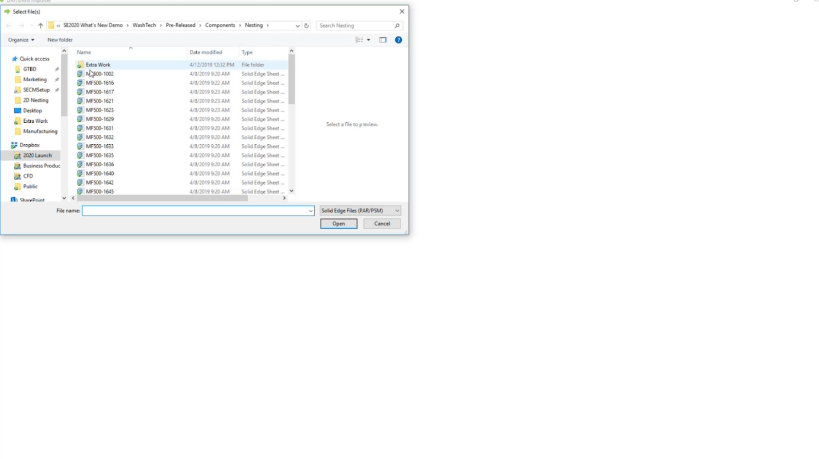Image resolution: width=819 pixels, height=459 pixels.
Task: Click the Open button
Action: pyautogui.click(x=339, y=223)
